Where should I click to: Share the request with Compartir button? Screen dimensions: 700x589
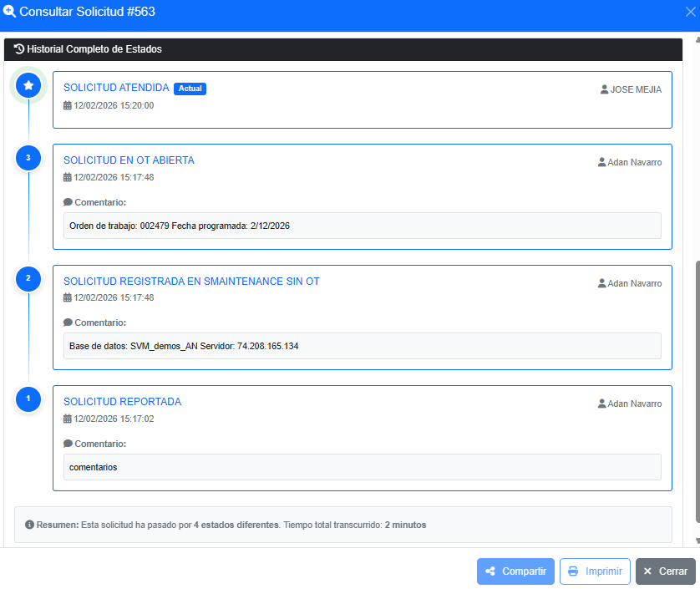pos(515,571)
